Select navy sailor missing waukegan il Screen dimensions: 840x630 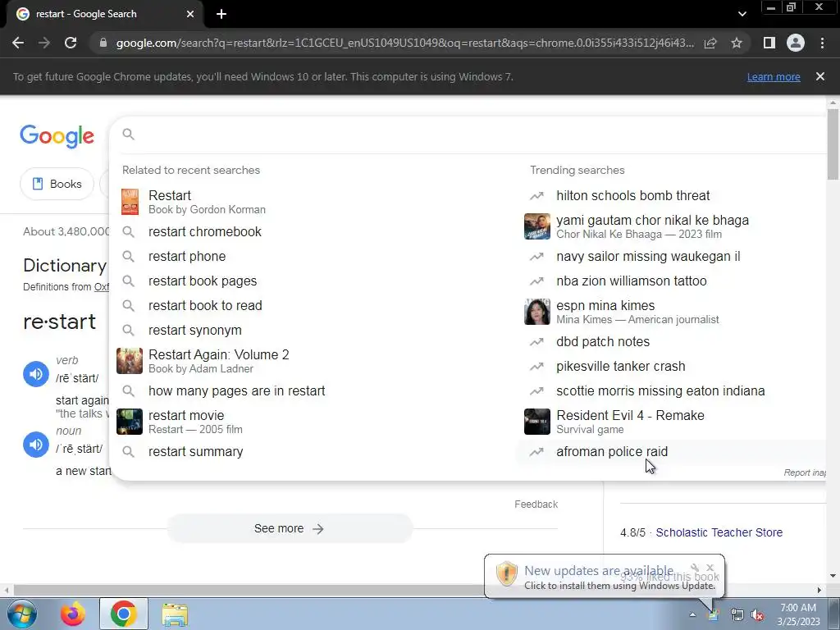[x=673, y=256]
